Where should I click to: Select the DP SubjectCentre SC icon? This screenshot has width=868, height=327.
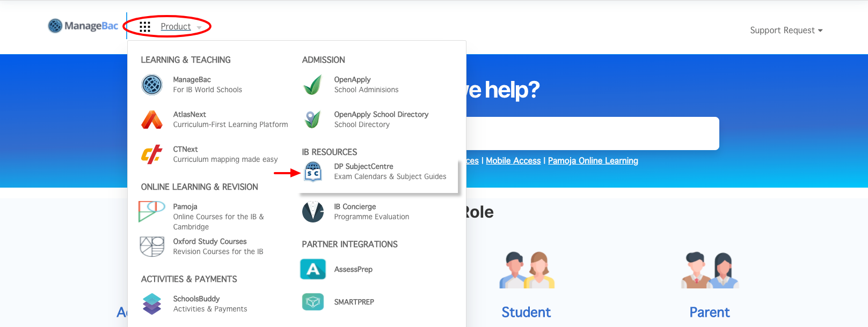313,172
